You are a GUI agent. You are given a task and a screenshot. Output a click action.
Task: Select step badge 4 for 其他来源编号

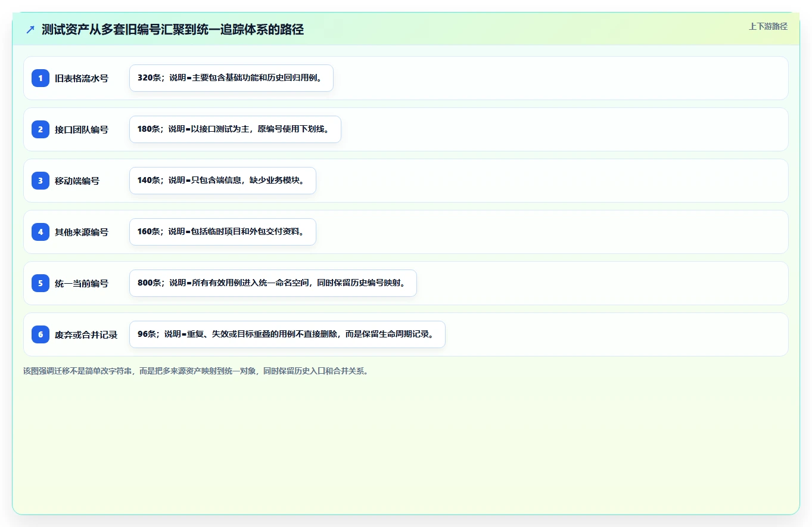[41, 232]
